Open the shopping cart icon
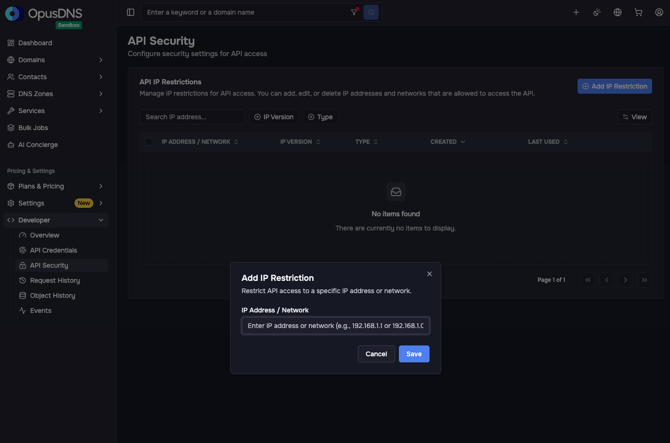This screenshot has width=670, height=443. (638, 12)
